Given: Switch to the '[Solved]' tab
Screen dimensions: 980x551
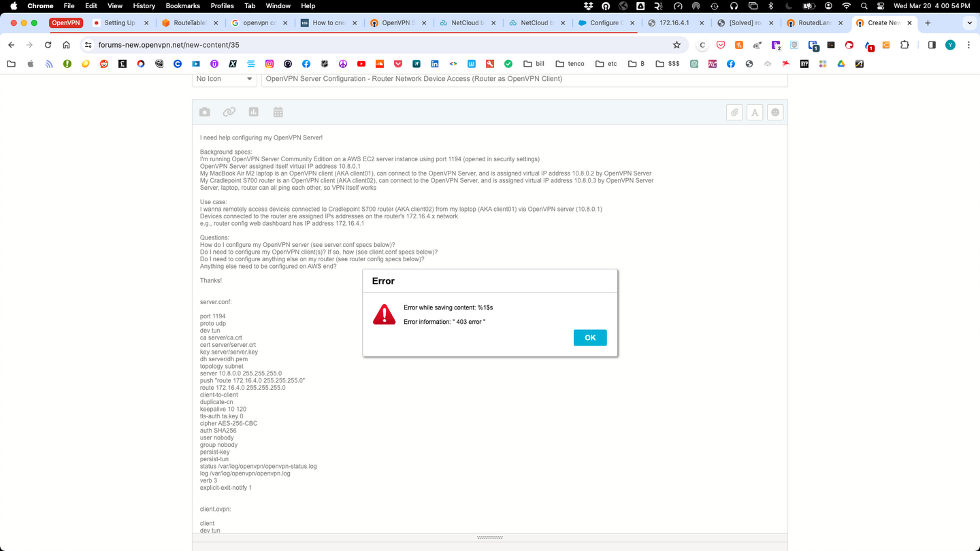Looking at the screenshot, I should [745, 22].
